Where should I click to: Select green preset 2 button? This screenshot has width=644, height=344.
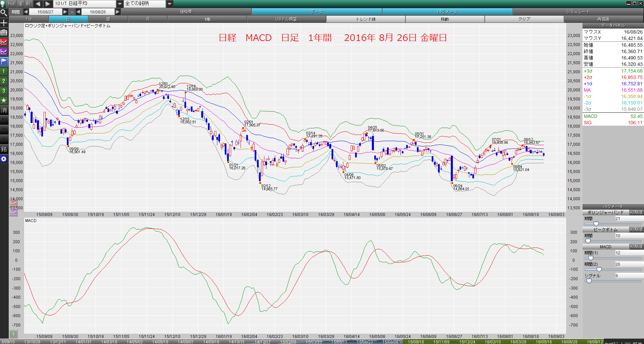point(4,81)
